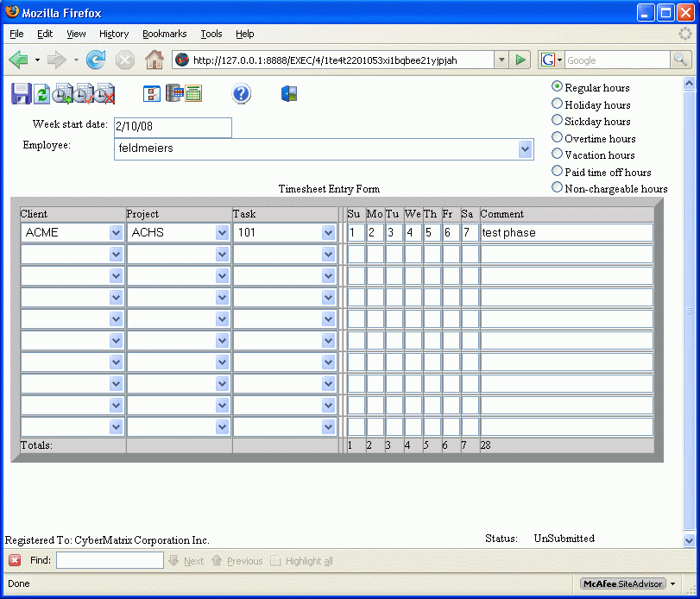Reject timesheet using clock with red X icon
This screenshot has width=700, height=599.
pos(105,94)
